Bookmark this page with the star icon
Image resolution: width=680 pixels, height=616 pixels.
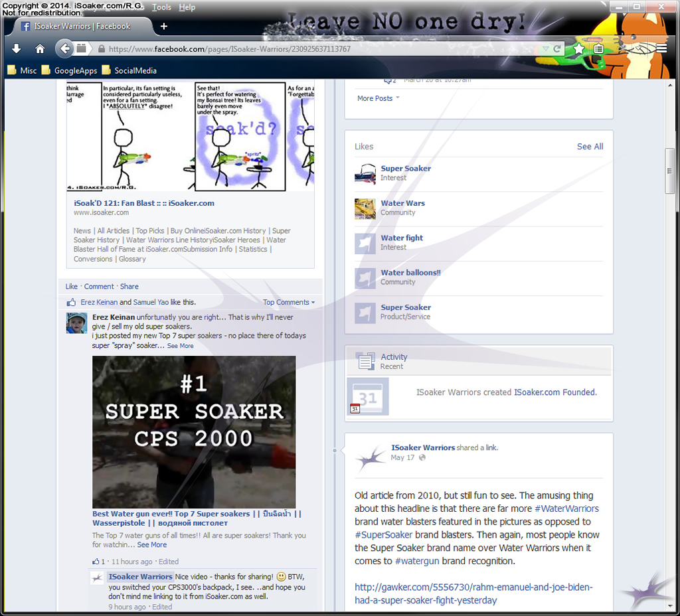579,48
